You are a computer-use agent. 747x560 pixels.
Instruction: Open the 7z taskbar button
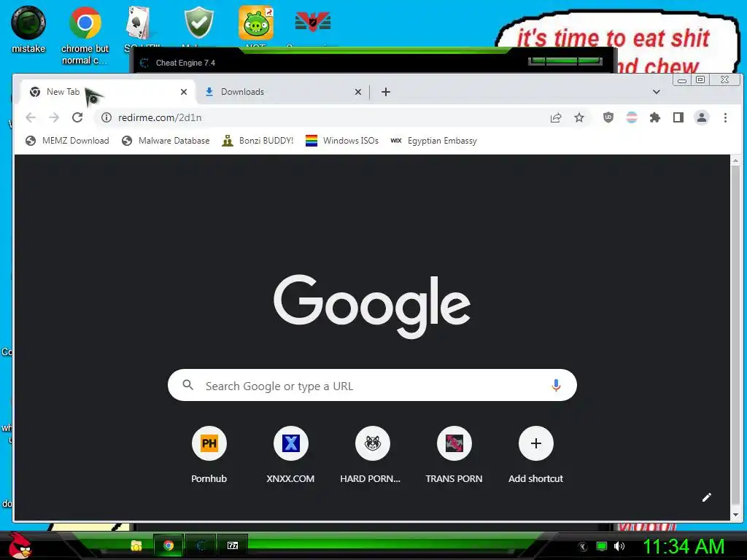pyautogui.click(x=233, y=545)
